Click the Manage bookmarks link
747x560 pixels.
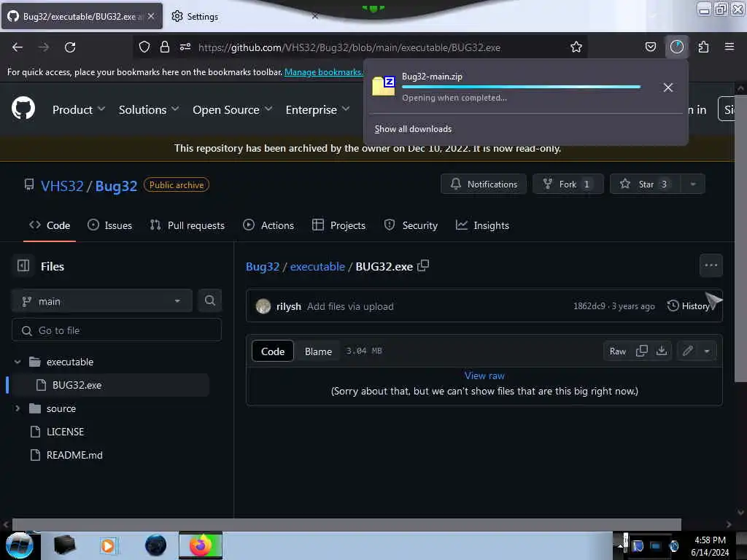click(323, 72)
